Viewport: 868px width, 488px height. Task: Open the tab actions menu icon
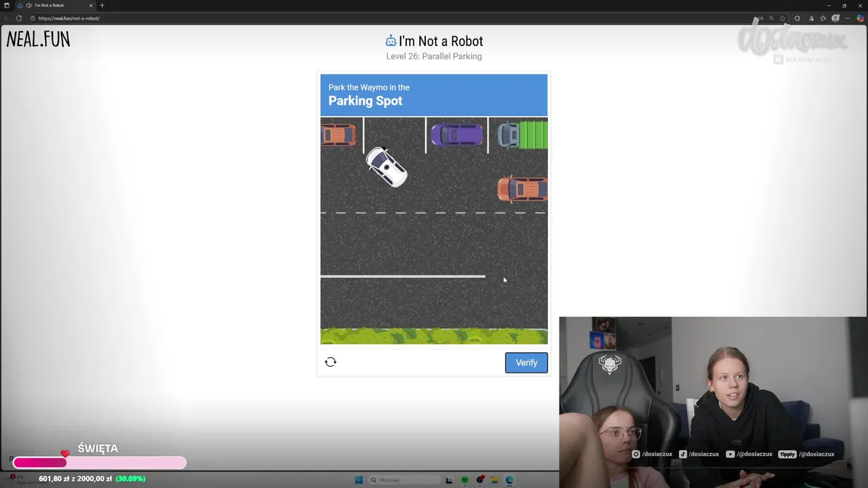6,5
